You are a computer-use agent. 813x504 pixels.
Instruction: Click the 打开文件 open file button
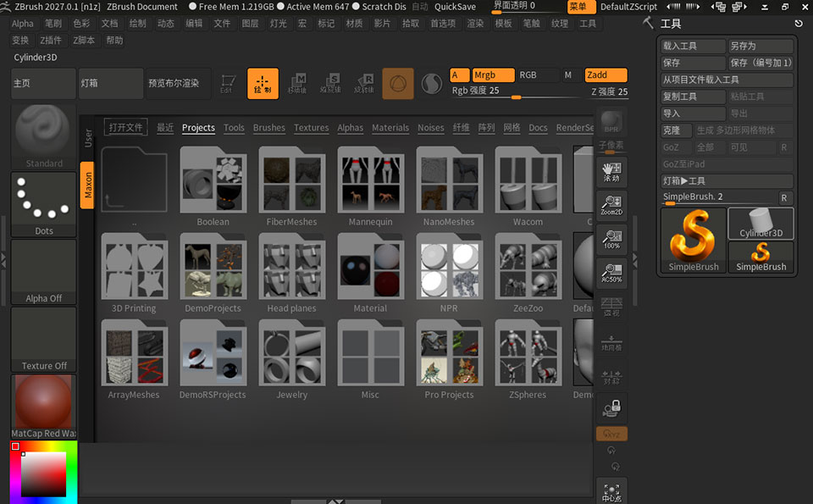tap(126, 127)
